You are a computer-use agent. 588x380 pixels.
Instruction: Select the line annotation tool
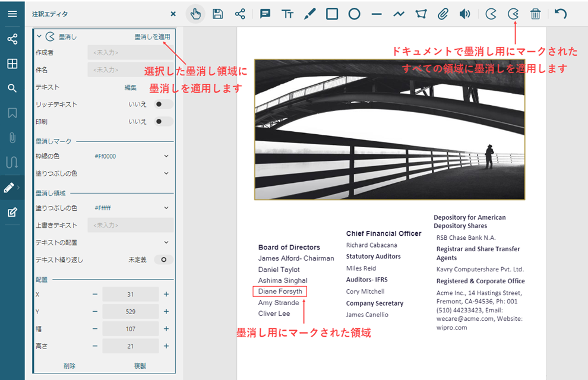(x=377, y=14)
